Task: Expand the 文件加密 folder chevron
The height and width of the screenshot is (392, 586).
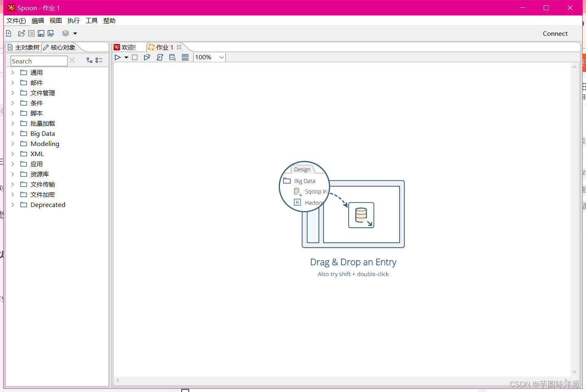Action: [x=13, y=194]
